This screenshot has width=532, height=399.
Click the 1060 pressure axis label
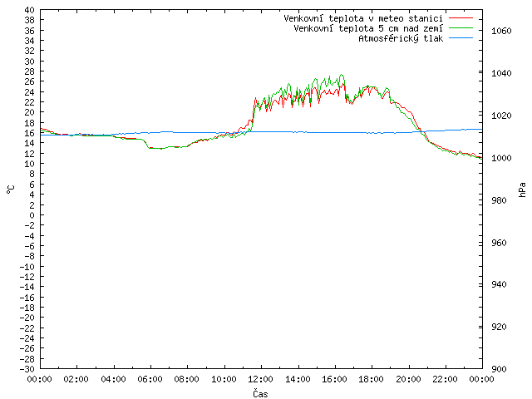[x=501, y=32]
